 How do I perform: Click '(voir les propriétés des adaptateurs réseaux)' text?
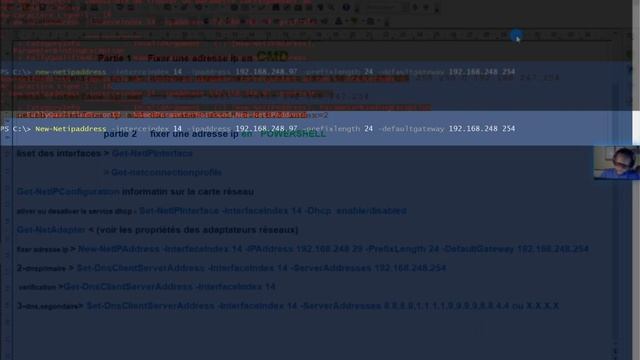(197, 230)
